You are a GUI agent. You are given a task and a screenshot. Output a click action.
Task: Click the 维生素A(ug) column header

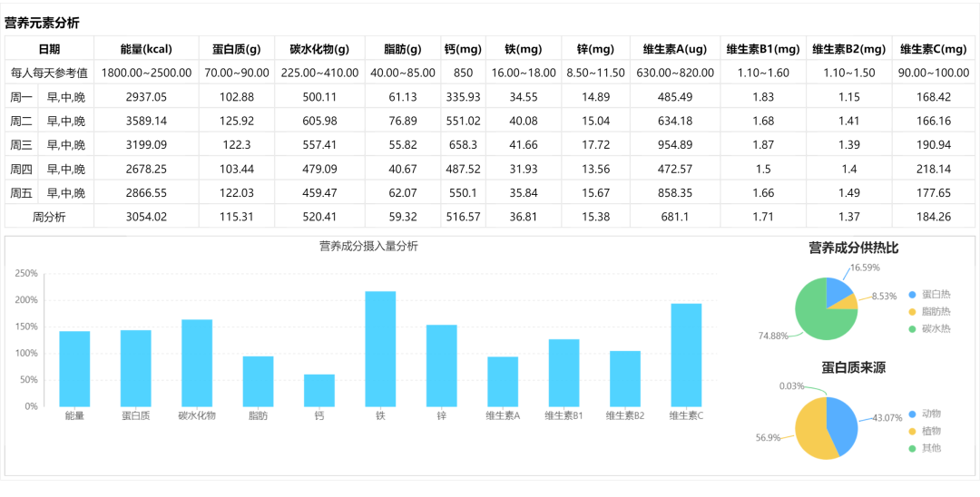(675, 49)
